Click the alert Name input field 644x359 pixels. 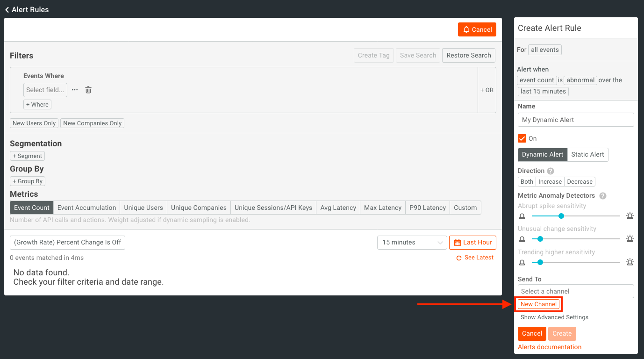pos(576,120)
